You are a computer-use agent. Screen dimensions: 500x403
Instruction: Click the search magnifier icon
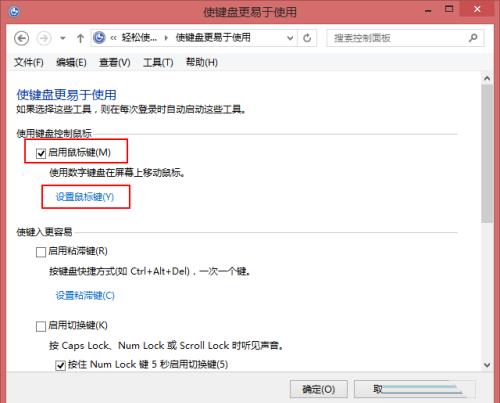pos(473,38)
